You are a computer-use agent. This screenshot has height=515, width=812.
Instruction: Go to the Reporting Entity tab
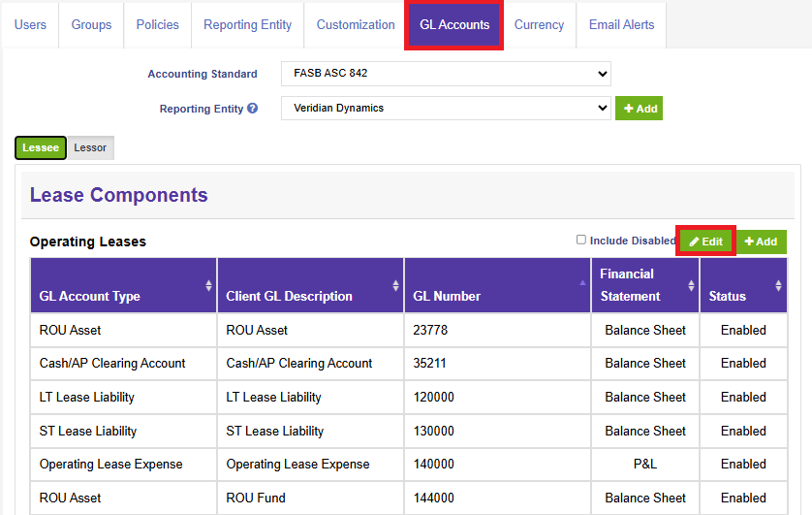coord(247,25)
